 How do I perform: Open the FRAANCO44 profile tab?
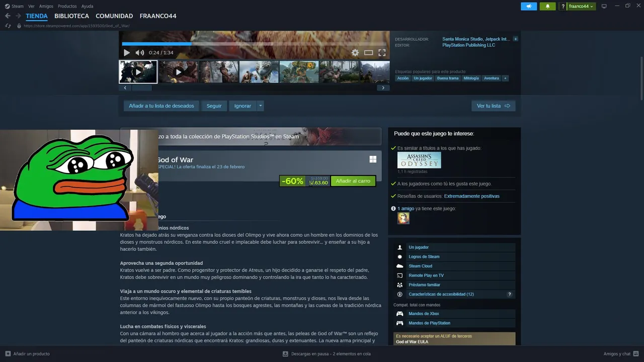[158, 16]
